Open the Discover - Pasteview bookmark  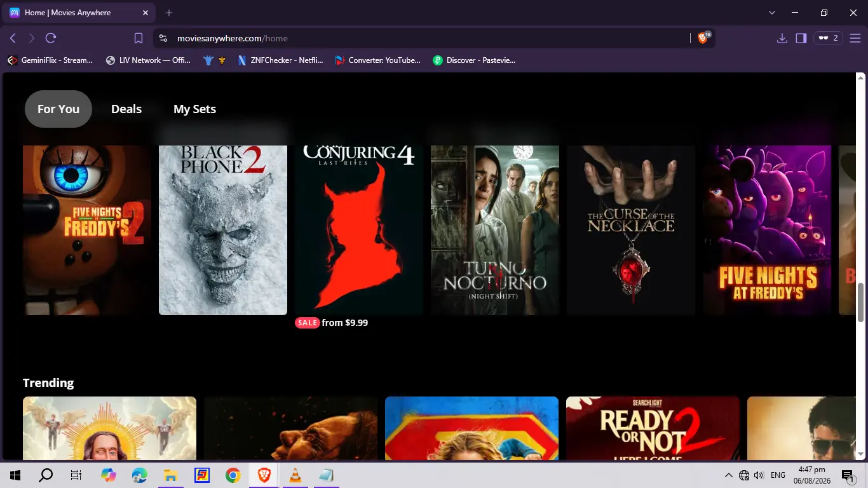[x=474, y=60]
